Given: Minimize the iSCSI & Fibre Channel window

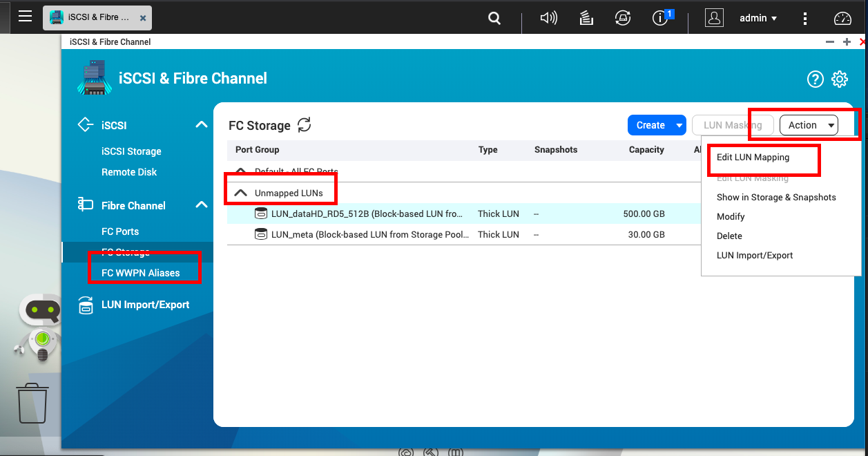Looking at the screenshot, I should click(x=830, y=42).
